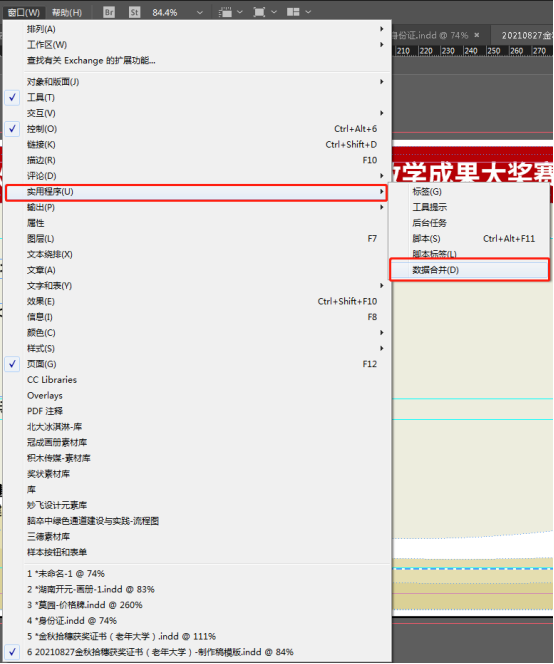Screen dimensions: 554x664
Task: Open the Adobe Stock (St) icon
Action: pos(134,12)
